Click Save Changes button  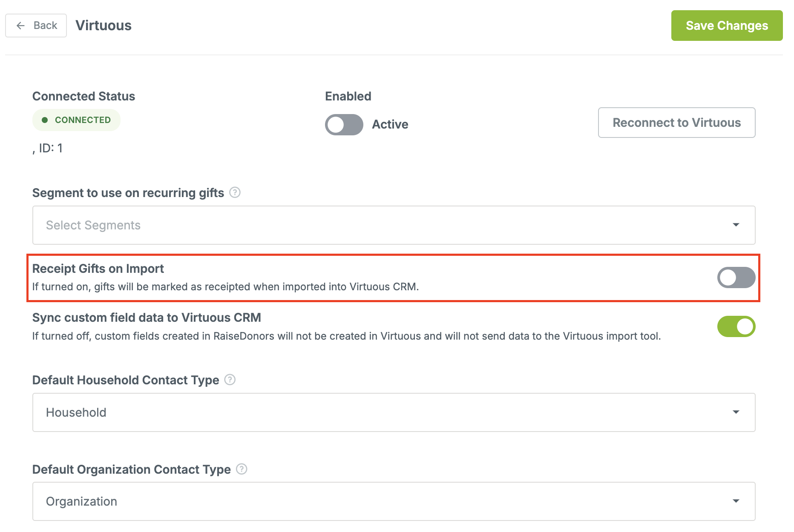point(727,26)
